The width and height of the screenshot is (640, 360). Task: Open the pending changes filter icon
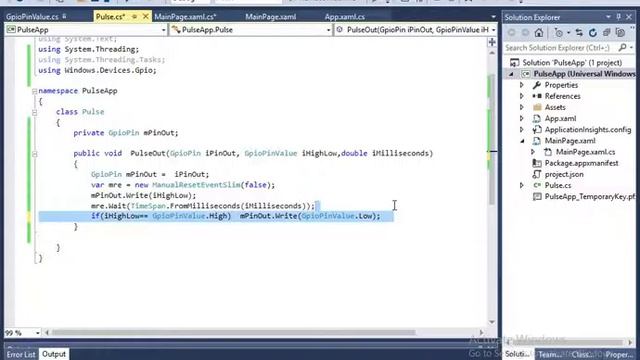[558, 33]
